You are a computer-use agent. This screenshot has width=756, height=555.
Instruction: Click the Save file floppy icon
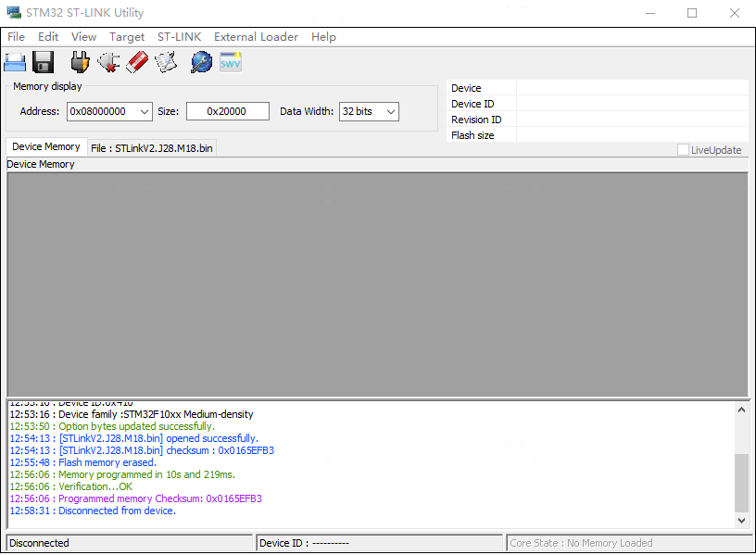click(43, 62)
